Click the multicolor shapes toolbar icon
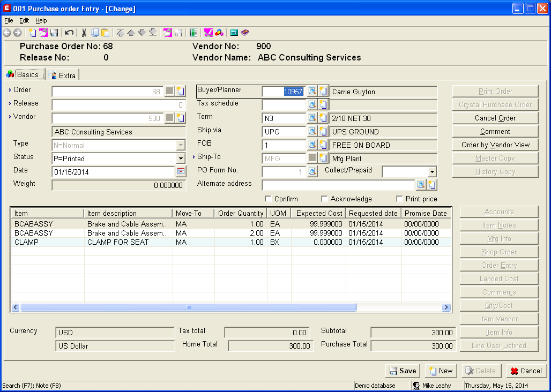 click(x=219, y=33)
